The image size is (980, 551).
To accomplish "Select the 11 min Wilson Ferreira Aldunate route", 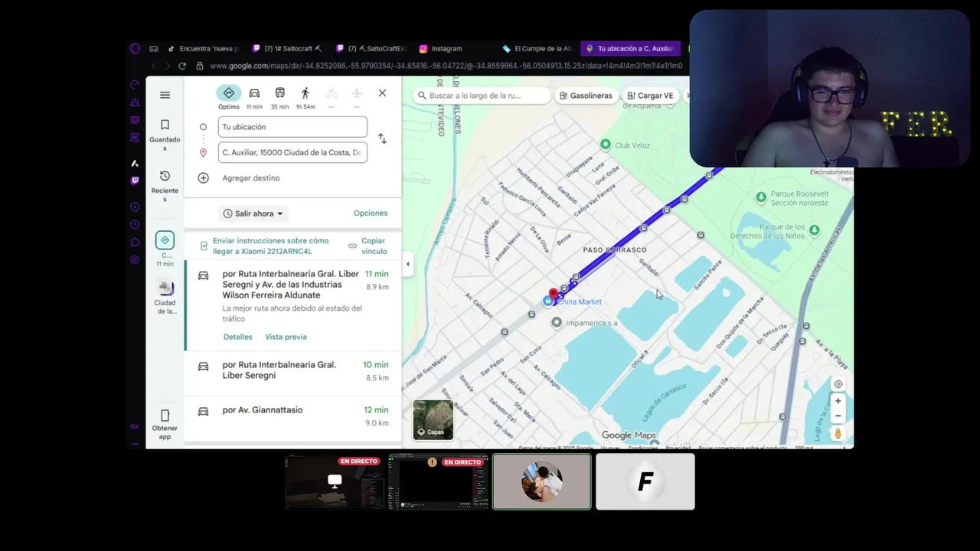I will pos(293,306).
